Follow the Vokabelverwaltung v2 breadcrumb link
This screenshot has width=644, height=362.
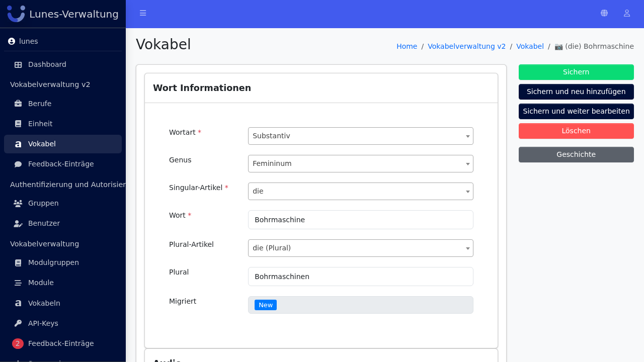coord(466,46)
